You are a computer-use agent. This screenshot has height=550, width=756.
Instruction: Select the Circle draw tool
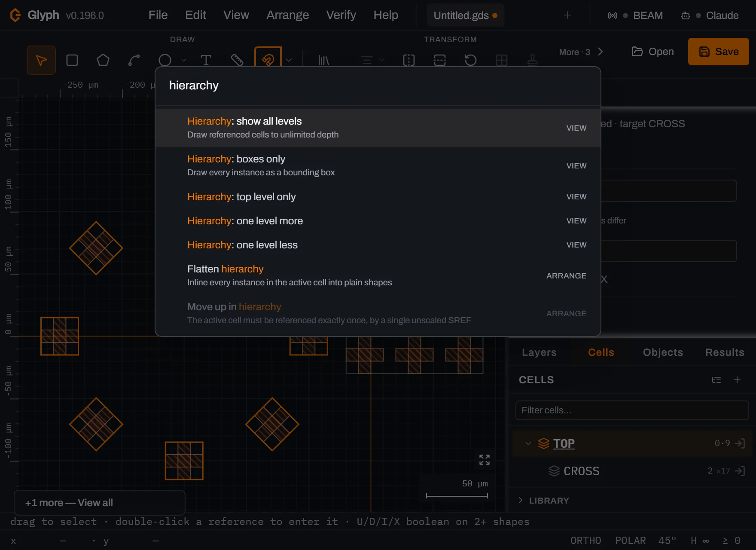(x=165, y=60)
